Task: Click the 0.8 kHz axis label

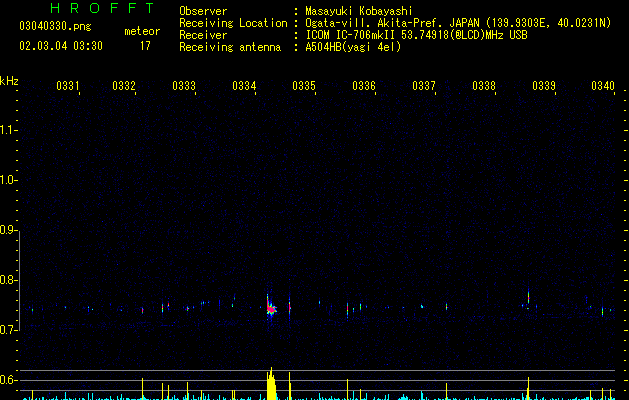Action: pyautogui.click(x=8, y=280)
